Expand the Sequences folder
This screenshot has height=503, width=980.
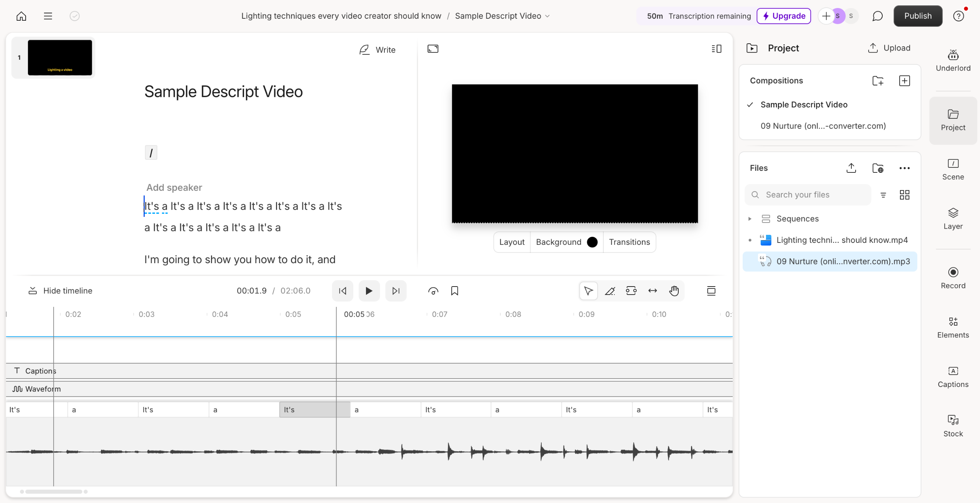point(750,219)
